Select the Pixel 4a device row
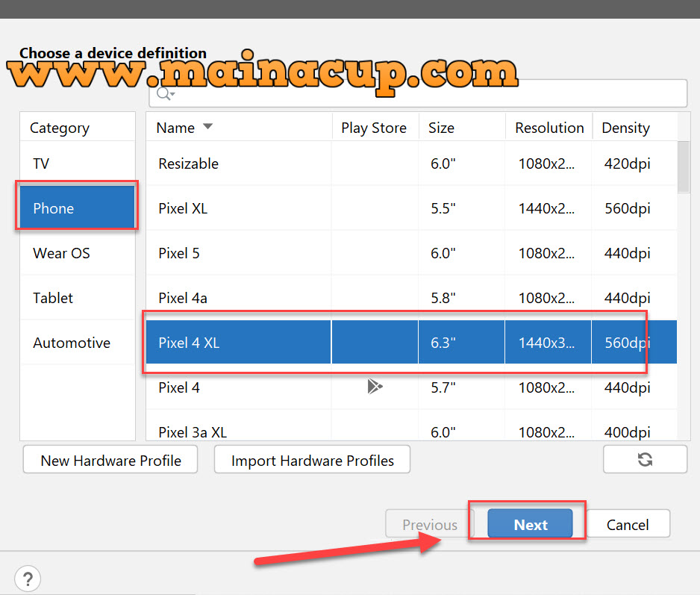This screenshot has width=700, height=595. click(411, 298)
